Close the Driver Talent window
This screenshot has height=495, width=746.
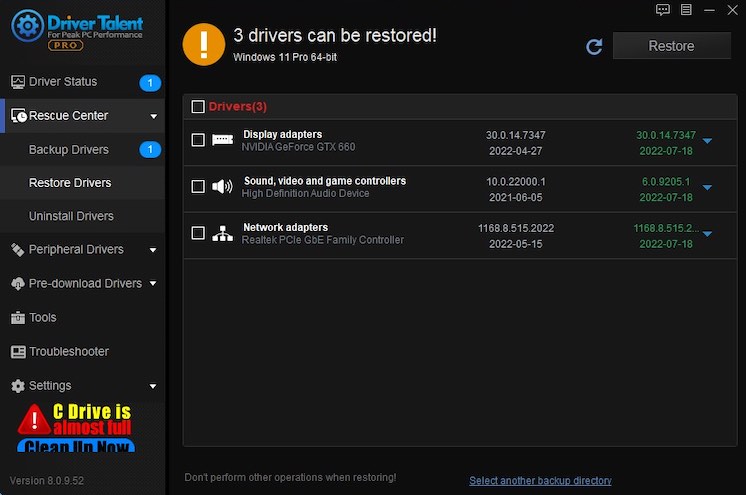coord(733,10)
